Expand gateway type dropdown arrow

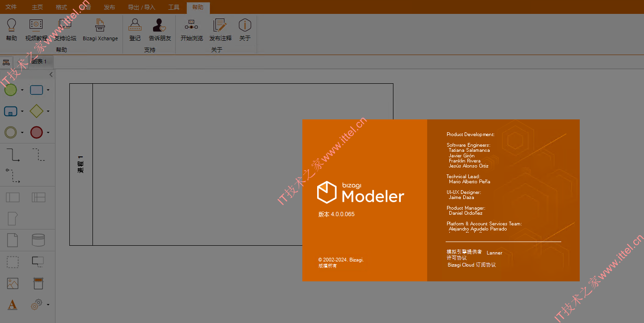48,112
